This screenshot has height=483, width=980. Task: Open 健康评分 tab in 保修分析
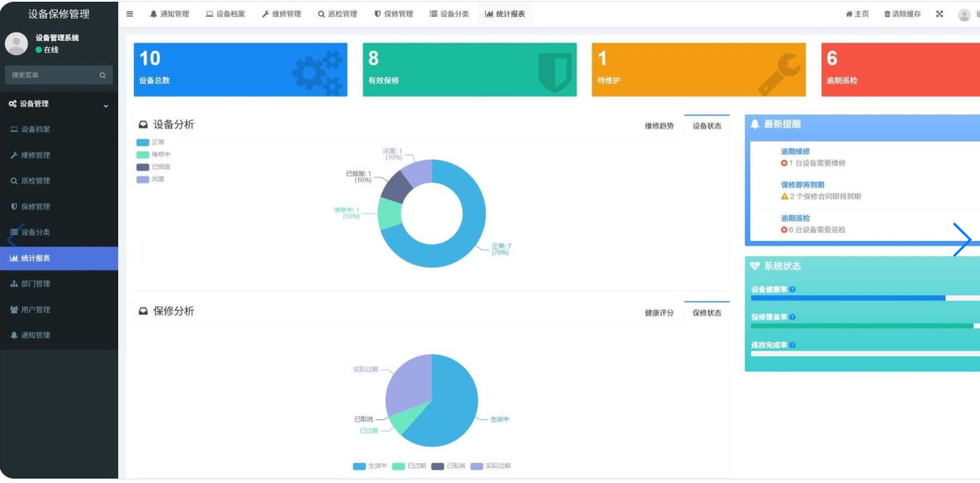tap(658, 313)
